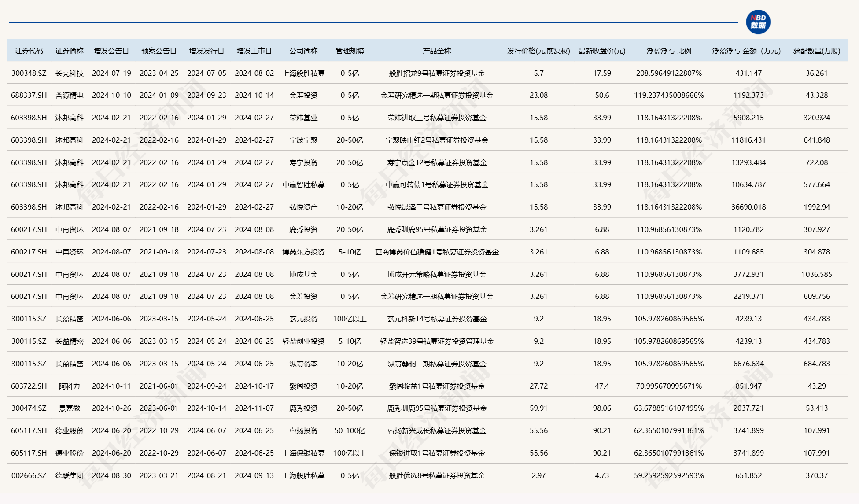
Task: Select 博芮东方投资 company cell
Action: click(303, 252)
